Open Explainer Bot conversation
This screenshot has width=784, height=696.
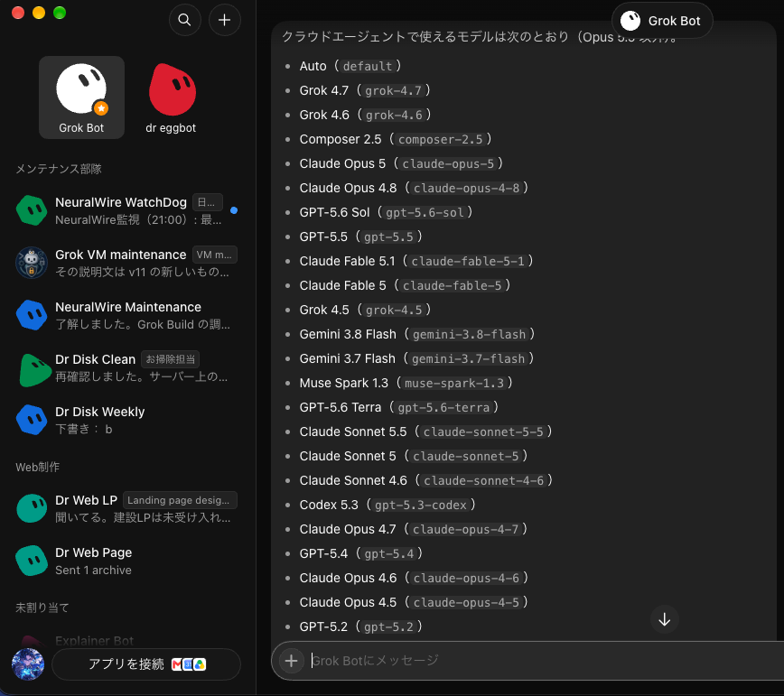pyautogui.click(x=127, y=641)
